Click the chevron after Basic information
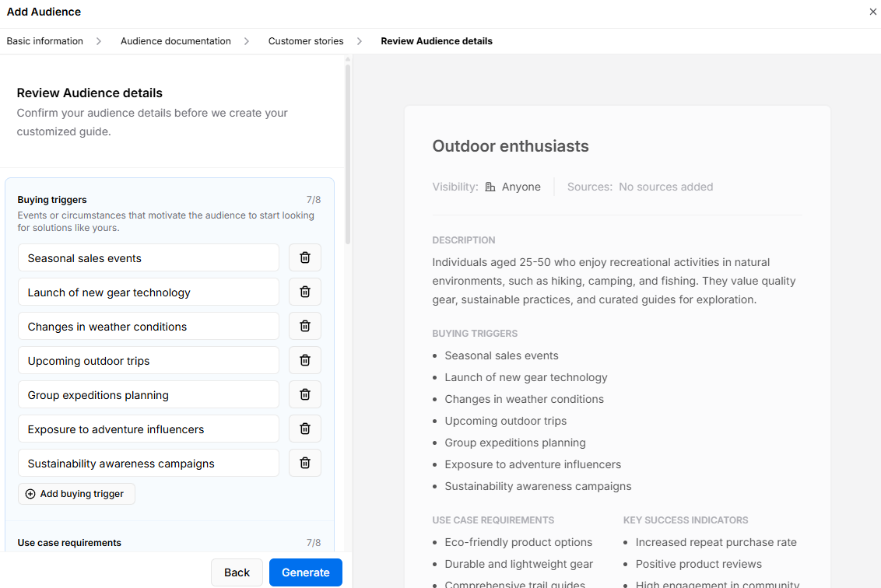The image size is (881, 588). 99,41
